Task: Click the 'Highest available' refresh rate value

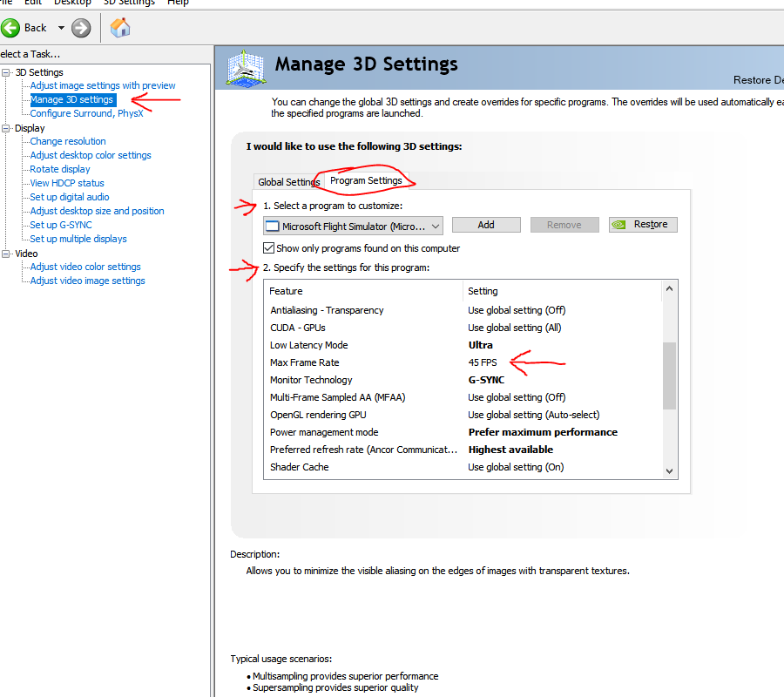Action: [x=510, y=450]
